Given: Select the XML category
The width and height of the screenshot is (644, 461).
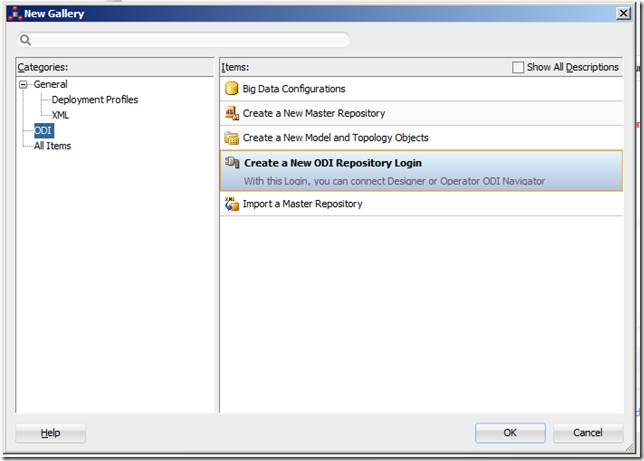Looking at the screenshot, I should [60, 115].
